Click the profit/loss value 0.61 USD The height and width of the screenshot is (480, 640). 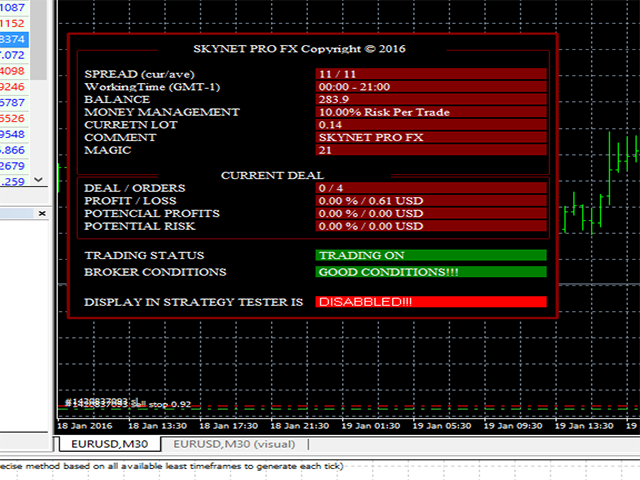click(x=431, y=200)
